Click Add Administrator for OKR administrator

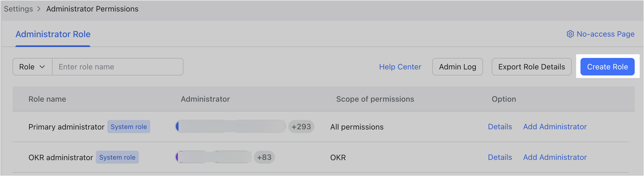click(x=555, y=157)
